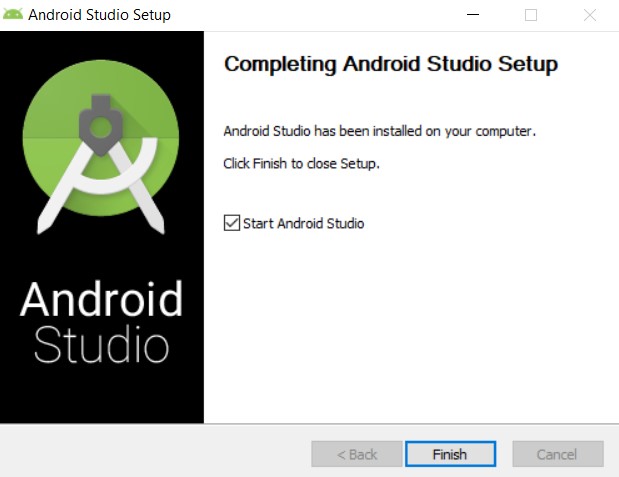Click the "Click Finish to close Setup" text
619x477 pixels.
tap(301, 163)
